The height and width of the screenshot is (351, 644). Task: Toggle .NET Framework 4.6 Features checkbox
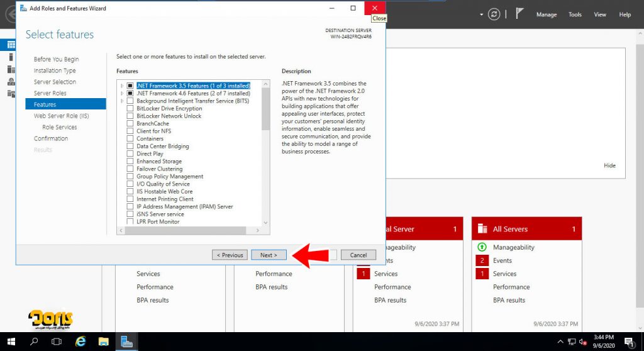[130, 93]
